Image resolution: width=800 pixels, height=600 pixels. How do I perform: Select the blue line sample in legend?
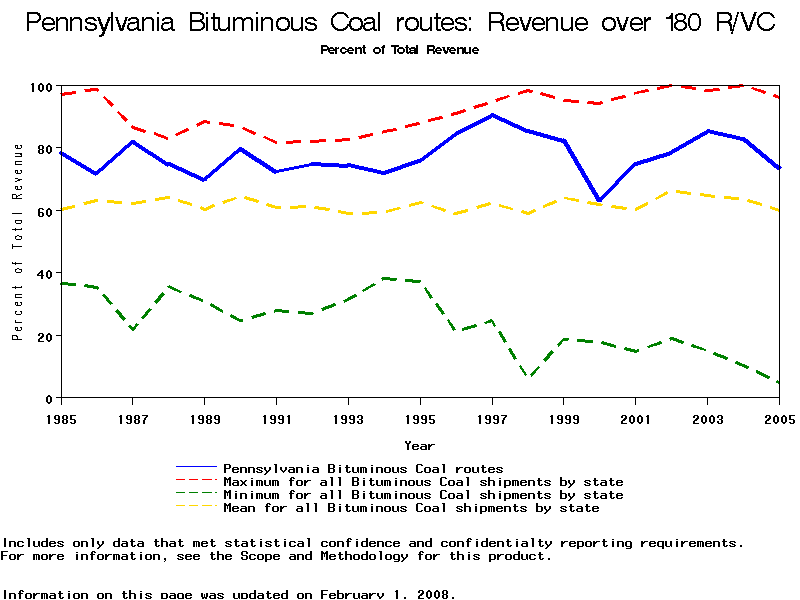tap(196, 468)
